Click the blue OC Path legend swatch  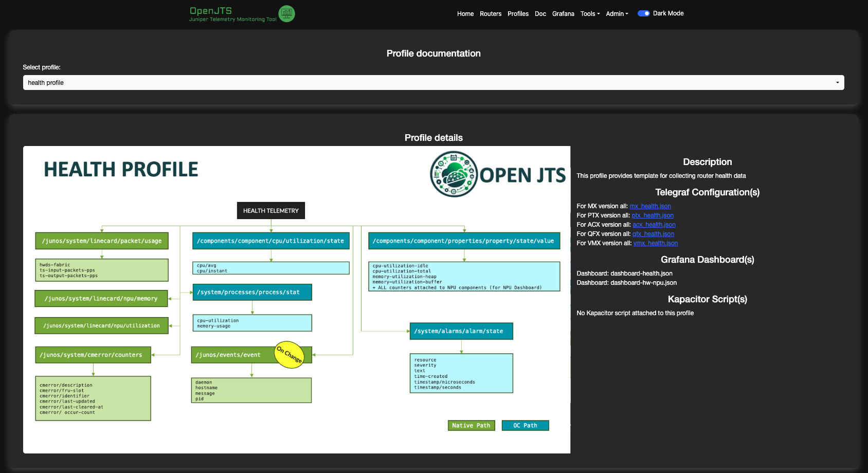click(x=525, y=426)
